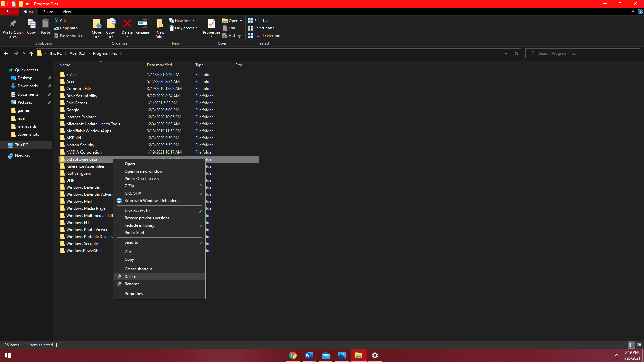
Task: Click the Move to ribbon icon
Action: click(x=96, y=28)
